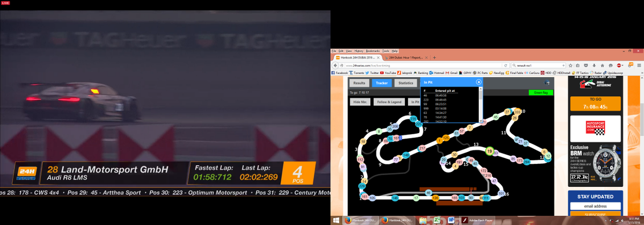Viewport: 644px width, 225px height.
Task: Close the 24H Dubai Hour 1 Report tab
Action: point(427,57)
